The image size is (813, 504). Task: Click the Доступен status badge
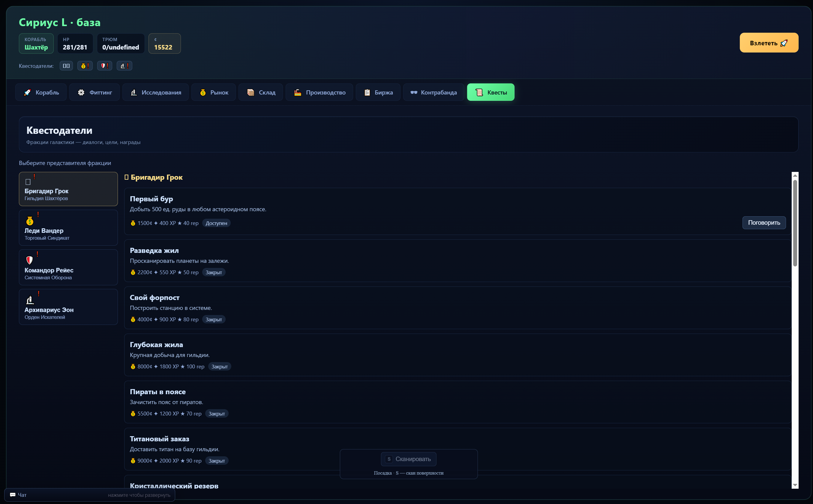click(x=216, y=223)
